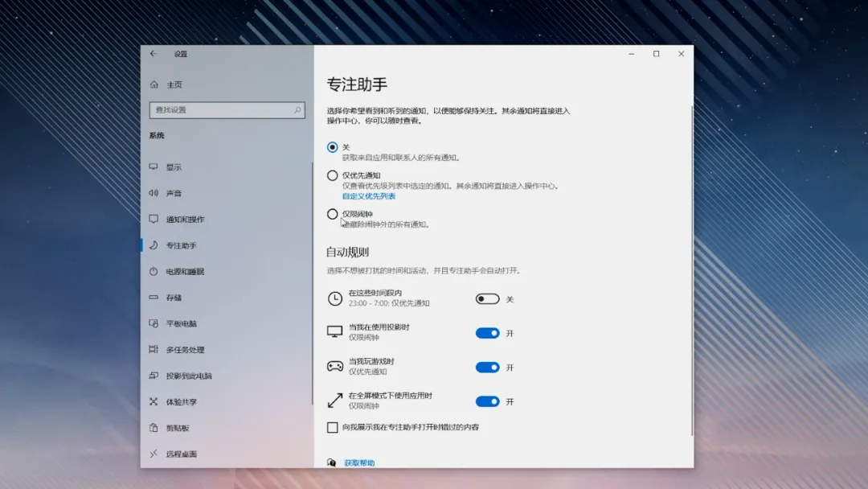Image resolution: width=868 pixels, height=489 pixels.
Task: Click the 查找设置 search box
Action: (227, 109)
